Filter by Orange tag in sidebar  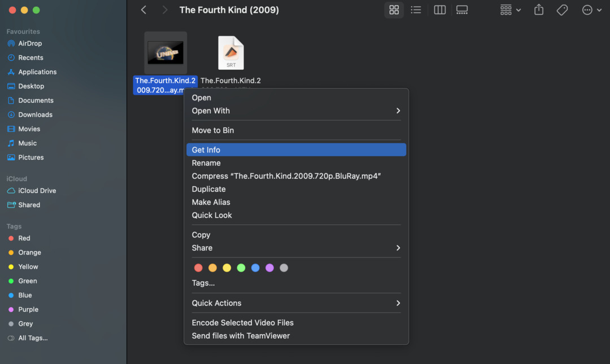point(29,252)
